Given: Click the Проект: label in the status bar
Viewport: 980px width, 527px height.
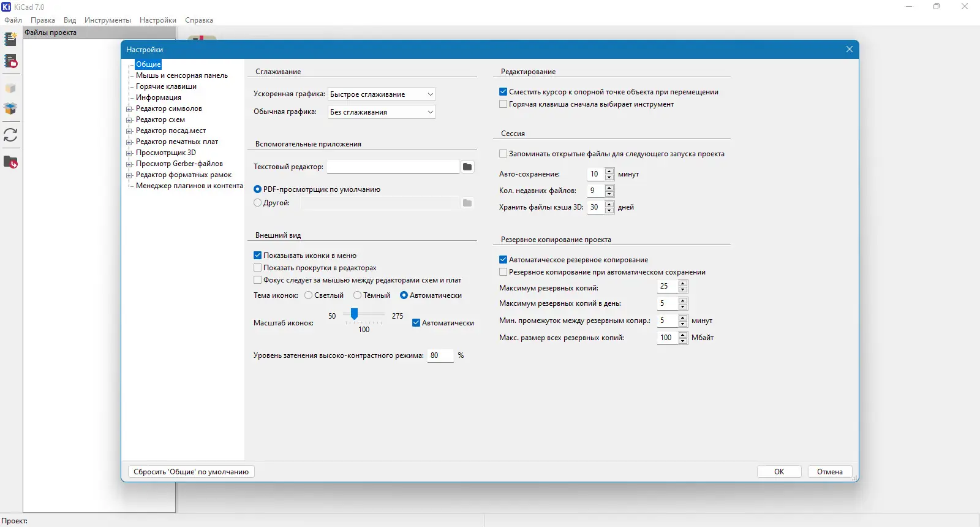Looking at the screenshot, I should (15, 521).
